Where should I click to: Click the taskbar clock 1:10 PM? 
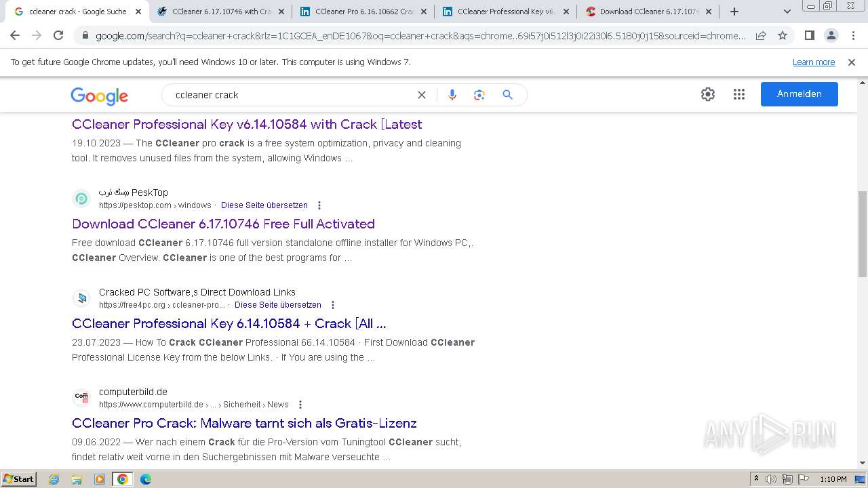click(833, 479)
